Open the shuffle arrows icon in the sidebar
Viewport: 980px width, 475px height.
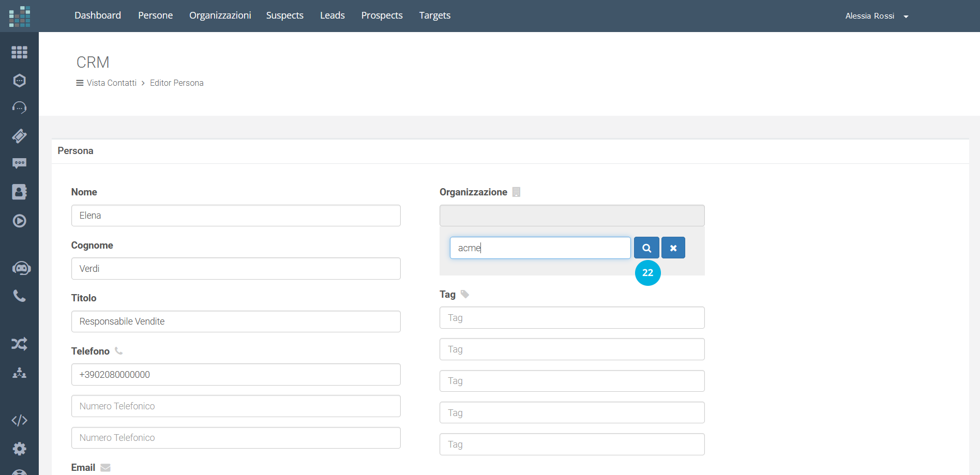tap(19, 344)
